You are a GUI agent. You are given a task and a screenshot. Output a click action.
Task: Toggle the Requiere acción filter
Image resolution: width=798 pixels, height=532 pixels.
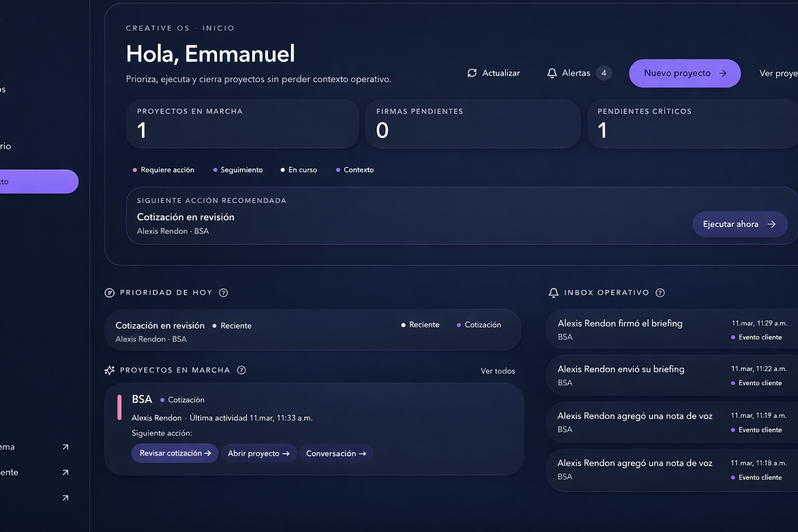pyautogui.click(x=164, y=170)
